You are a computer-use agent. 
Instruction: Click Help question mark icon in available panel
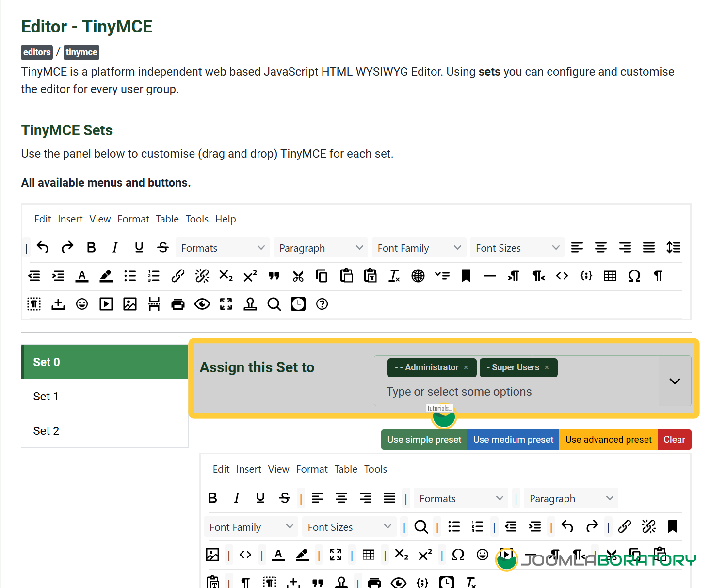(x=322, y=304)
